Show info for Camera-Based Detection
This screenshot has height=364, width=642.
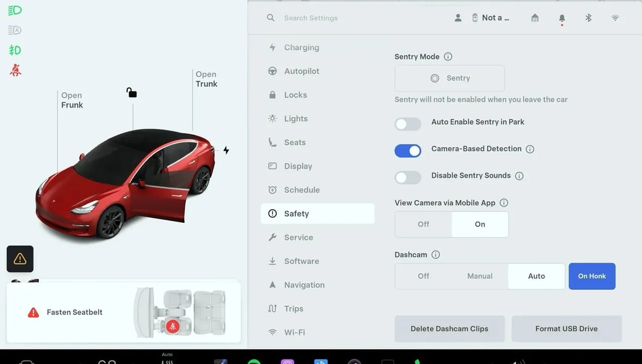tap(530, 149)
